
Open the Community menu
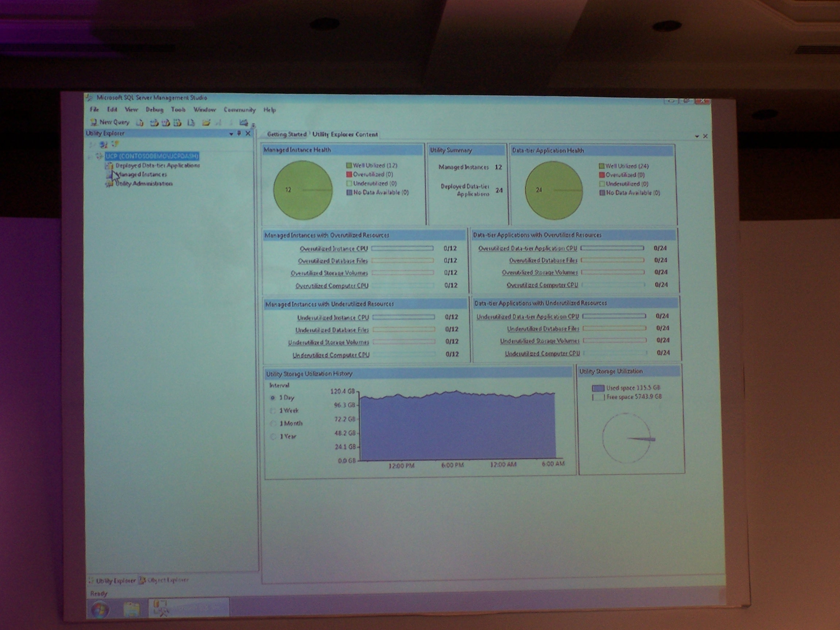pyautogui.click(x=240, y=110)
